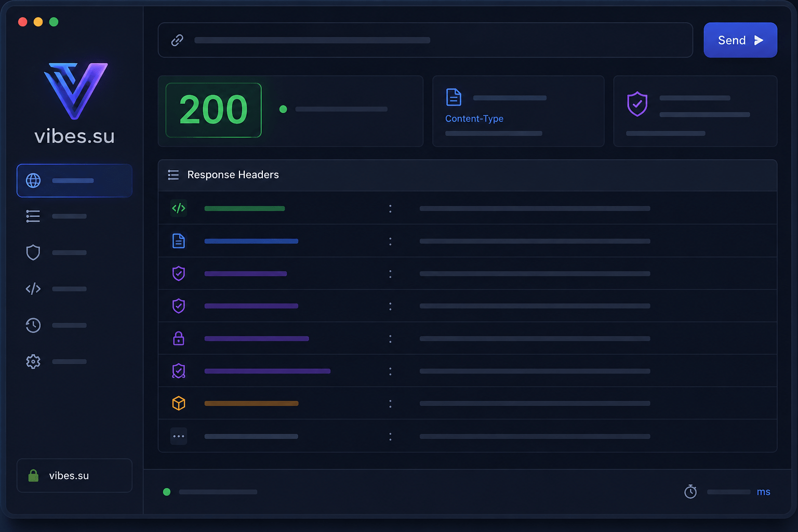
Task: Click the stopwatch timer icon in status bar
Action: point(690,491)
